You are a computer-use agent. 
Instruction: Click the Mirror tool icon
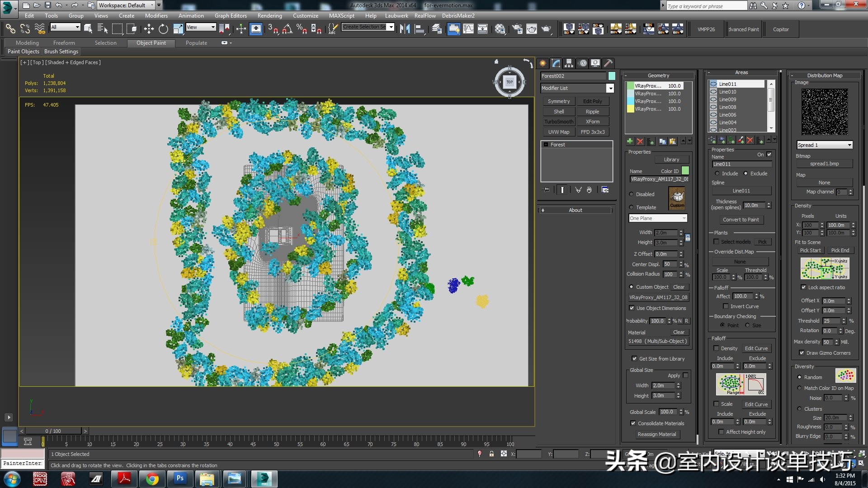(405, 29)
